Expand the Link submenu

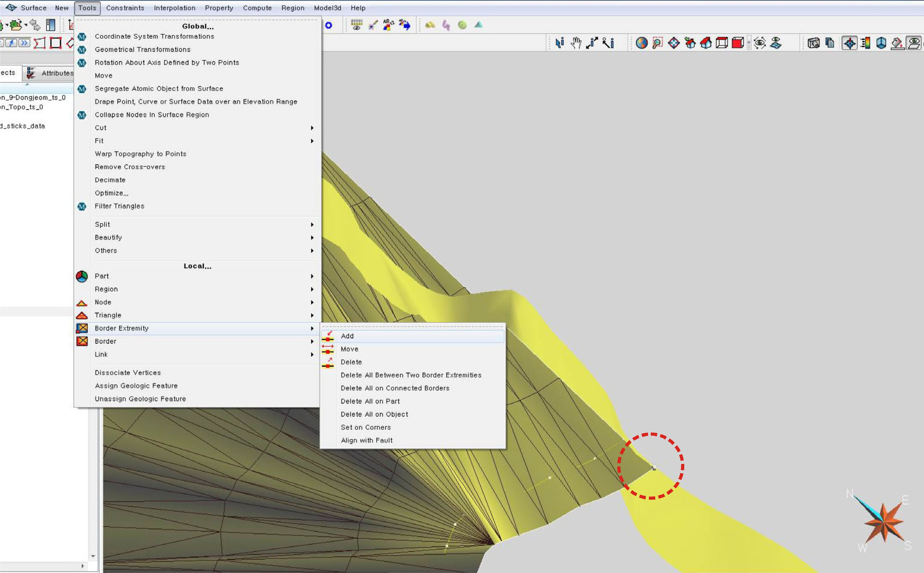[197, 354]
